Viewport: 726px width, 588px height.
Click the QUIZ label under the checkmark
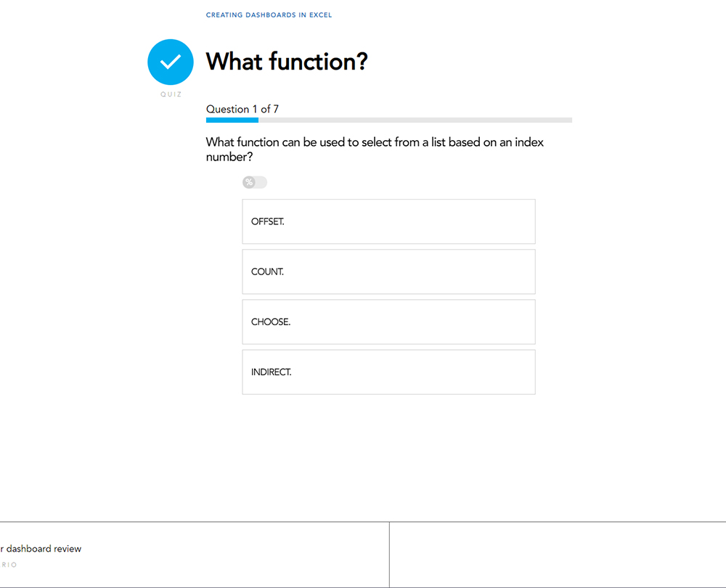tap(171, 94)
